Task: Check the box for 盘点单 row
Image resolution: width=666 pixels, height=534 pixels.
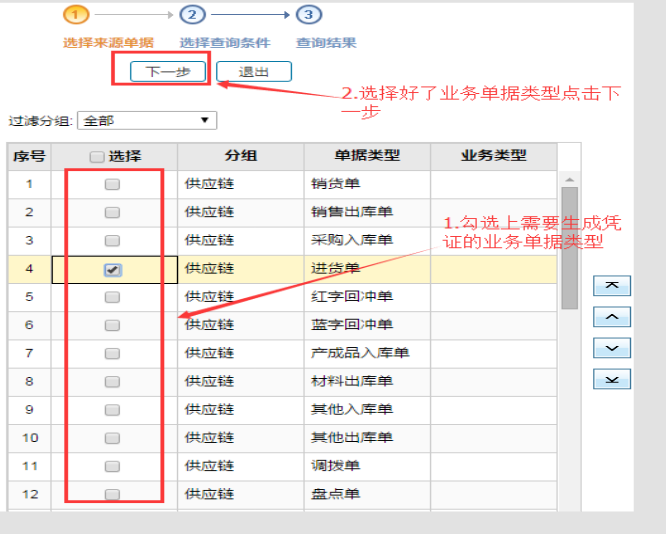Action: (x=112, y=494)
